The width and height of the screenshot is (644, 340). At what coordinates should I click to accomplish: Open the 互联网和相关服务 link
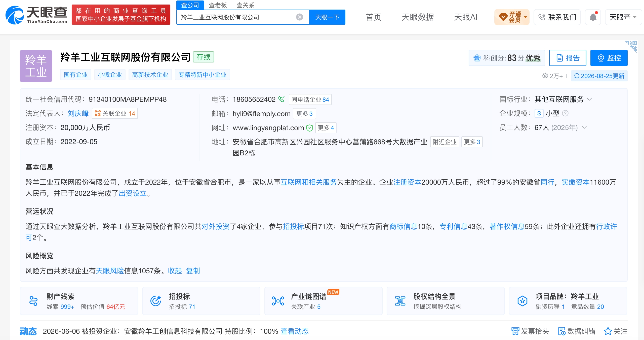(309, 182)
